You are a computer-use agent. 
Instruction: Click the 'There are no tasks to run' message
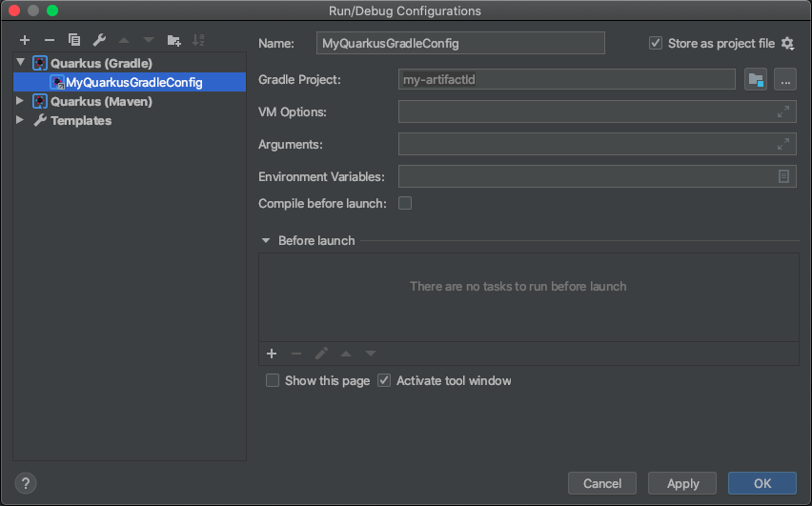[x=518, y=287]
